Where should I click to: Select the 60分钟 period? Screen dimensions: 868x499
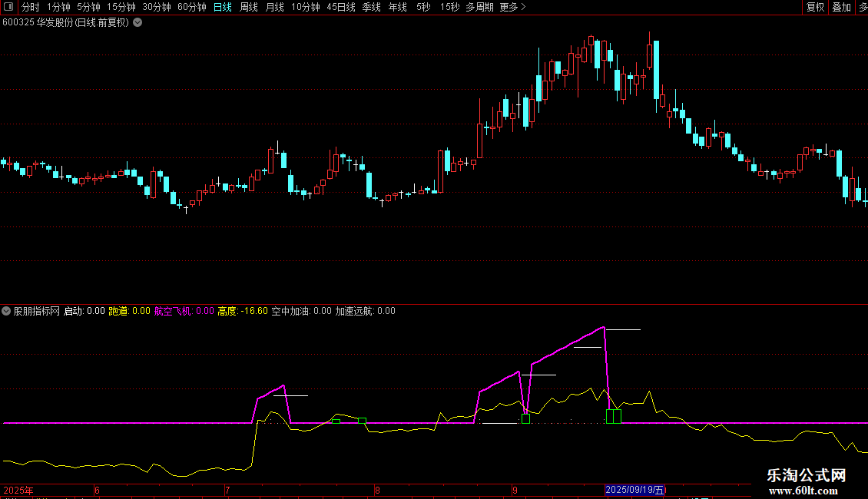(x=192, y=7)
